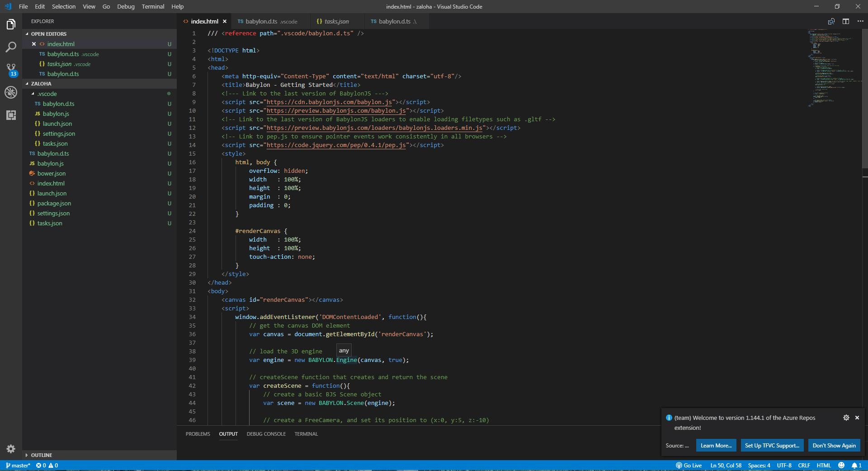
Task: Split the editor to the right
Action: (x=846, y=21)
